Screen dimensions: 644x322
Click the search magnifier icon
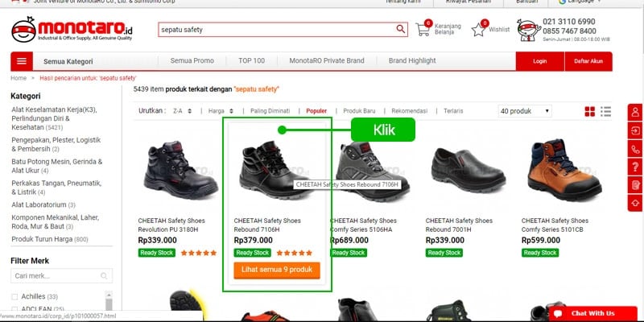[x=401, y=30]
